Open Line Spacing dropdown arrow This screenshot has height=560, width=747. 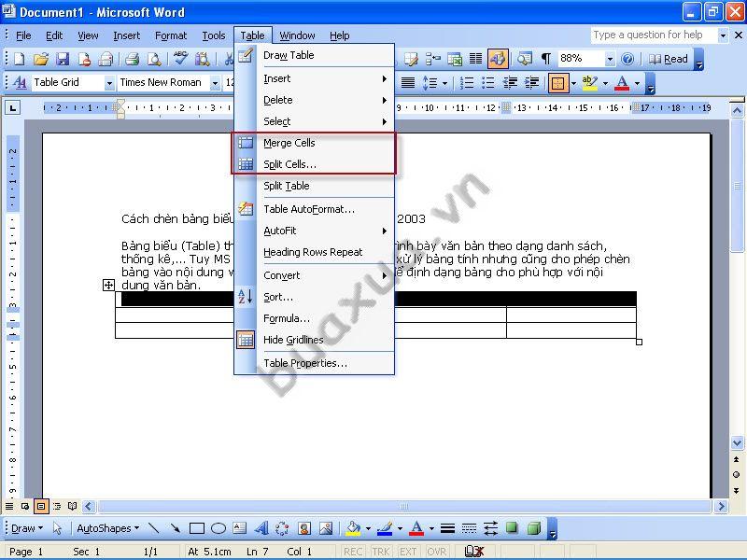445,83
